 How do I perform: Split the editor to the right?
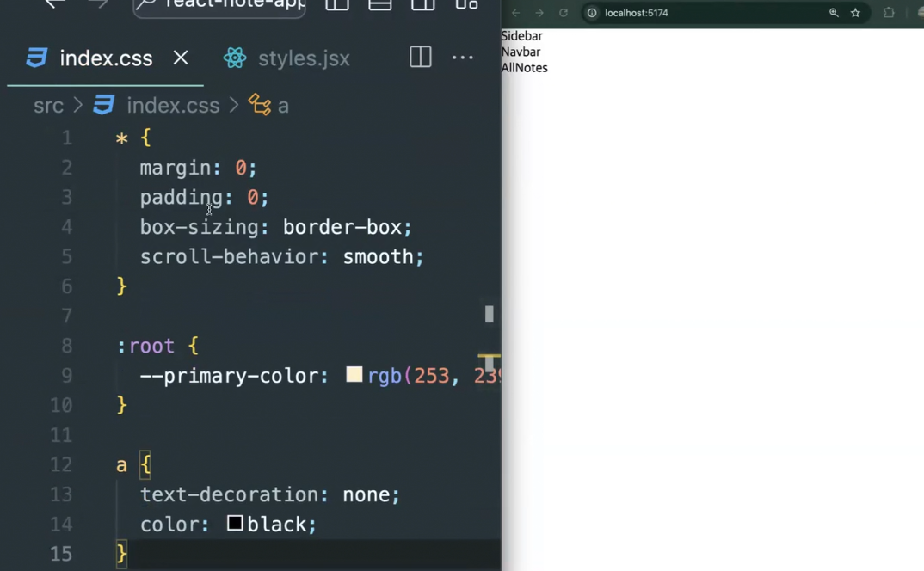(x=421, y=57)
